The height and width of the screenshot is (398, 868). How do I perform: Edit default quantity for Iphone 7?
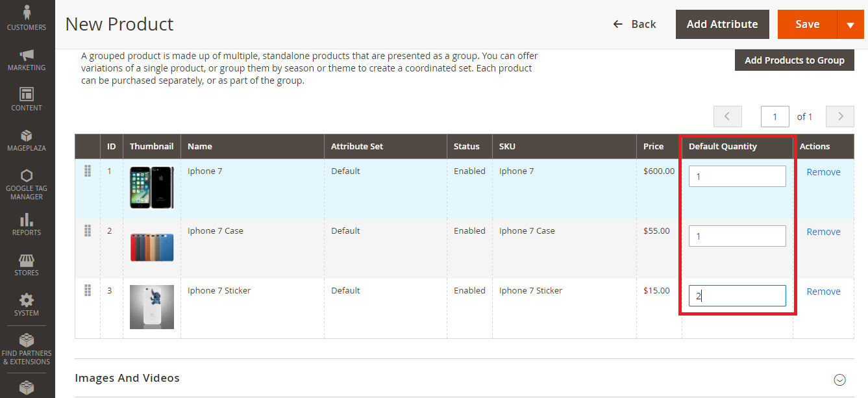tap(738, 176)
